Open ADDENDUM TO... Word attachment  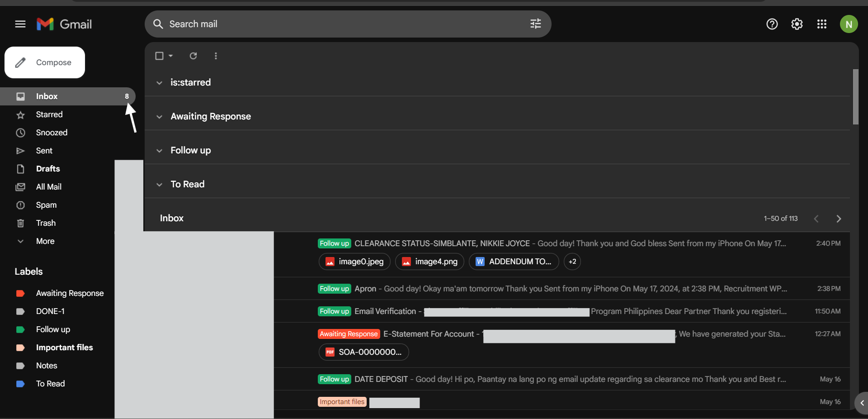coord(514,262)
